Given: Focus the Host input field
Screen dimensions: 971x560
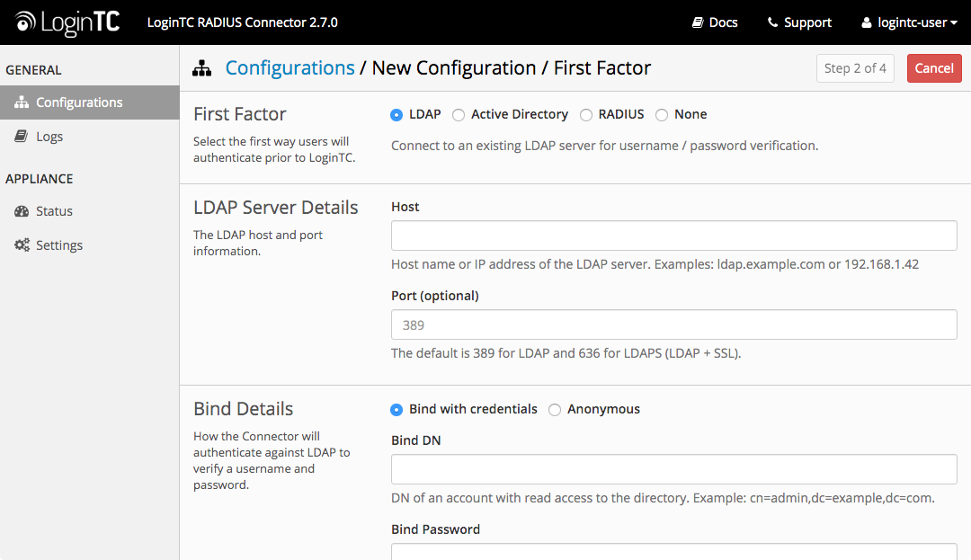Looking at the screenshot, I should pos(673,236).
